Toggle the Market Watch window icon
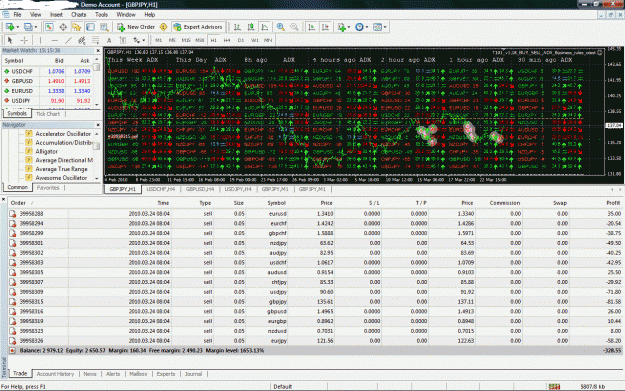The image size is (625, 391). pyautogui.click(x=49, y=27)
